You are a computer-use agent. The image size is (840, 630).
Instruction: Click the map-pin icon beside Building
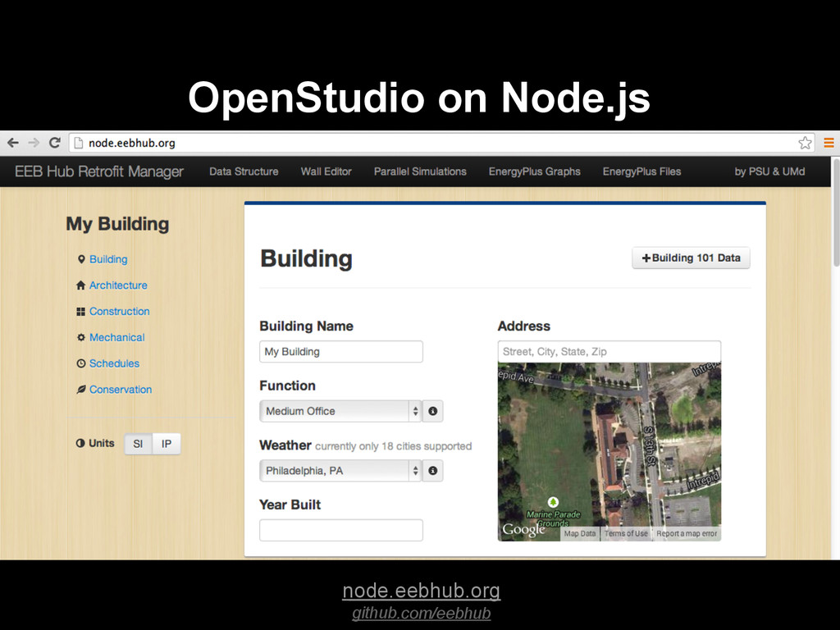point(81,259)
